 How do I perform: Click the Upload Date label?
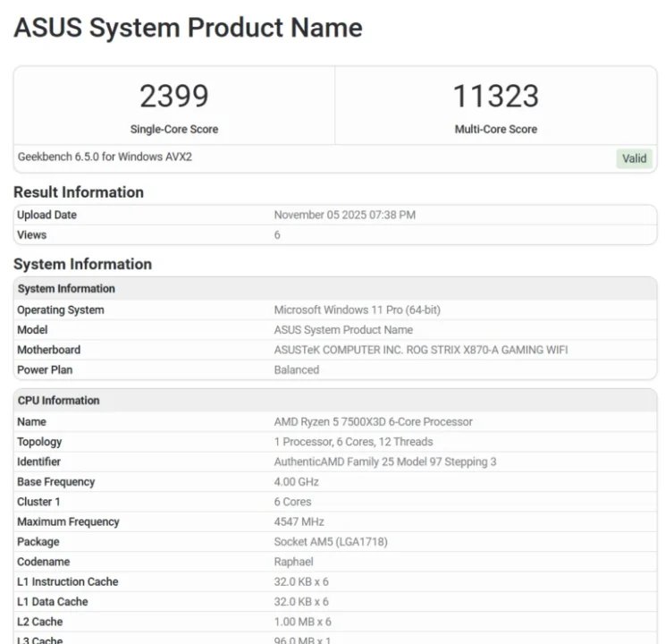pos(46,215)
